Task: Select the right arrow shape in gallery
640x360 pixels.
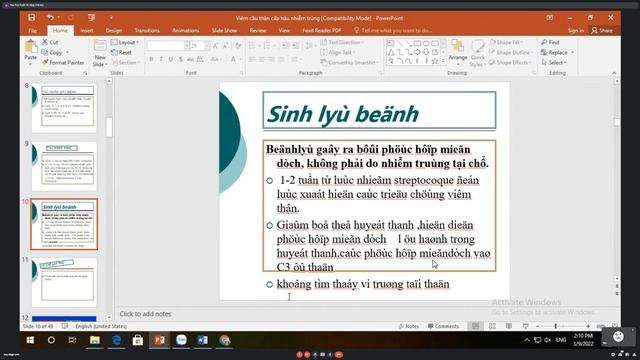Action: [x=417, y=52]
